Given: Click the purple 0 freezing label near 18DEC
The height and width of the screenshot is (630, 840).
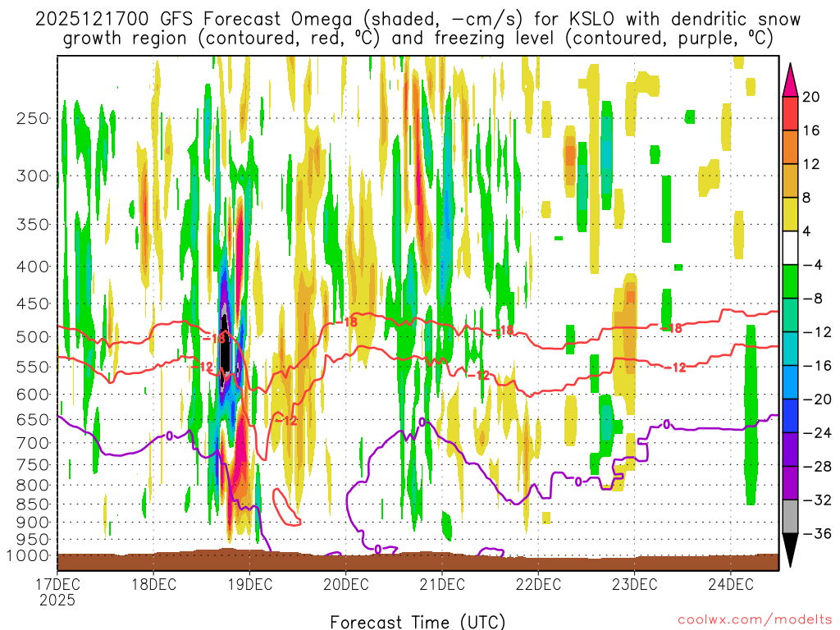Looking at the screenshot, I should pyautogui.click(x=169, y=436).
